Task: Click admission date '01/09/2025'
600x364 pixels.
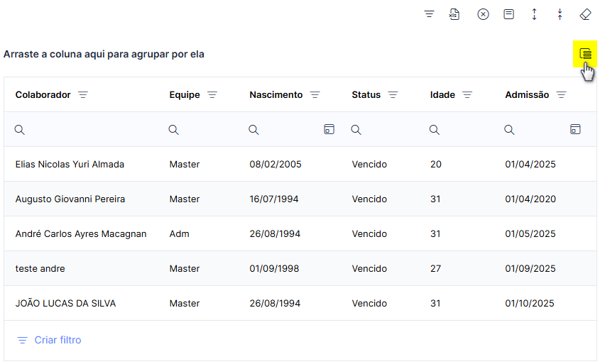Action: (x=530, y=269)
